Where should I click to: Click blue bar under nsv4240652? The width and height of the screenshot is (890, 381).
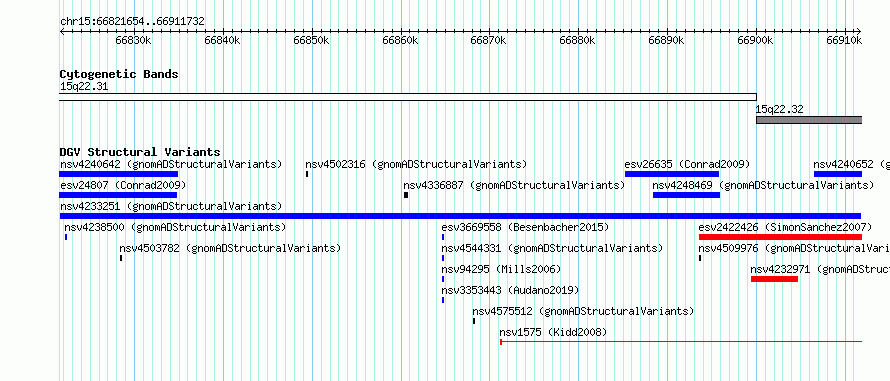pos(838,174)
